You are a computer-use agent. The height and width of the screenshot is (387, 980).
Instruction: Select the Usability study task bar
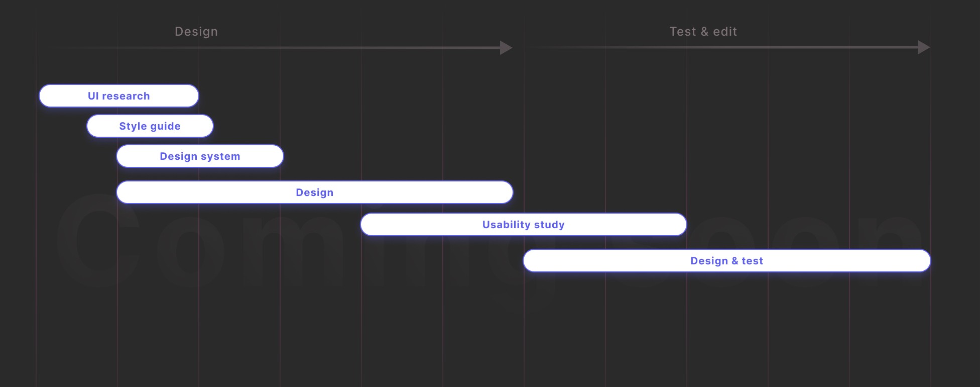(524, 224)
